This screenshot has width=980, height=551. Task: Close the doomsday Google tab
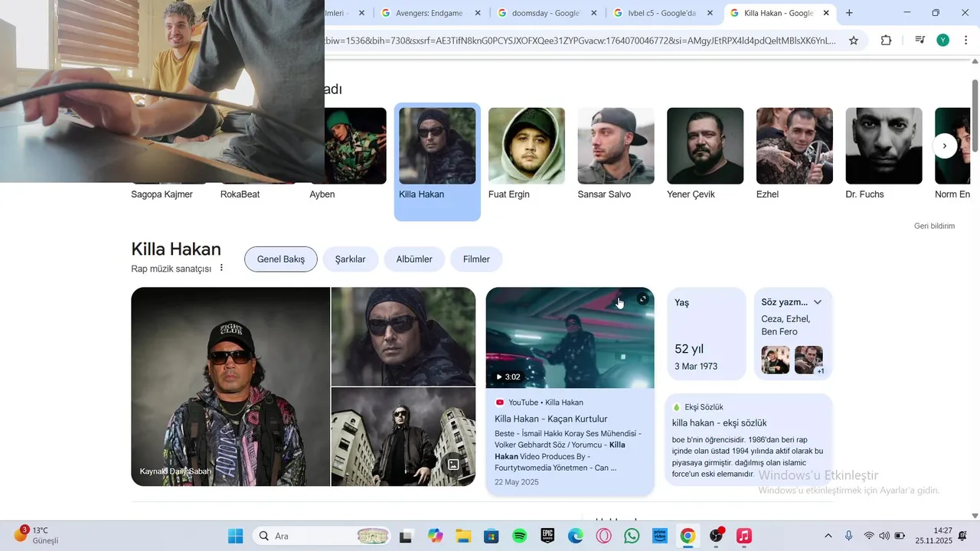click(593, 13)
